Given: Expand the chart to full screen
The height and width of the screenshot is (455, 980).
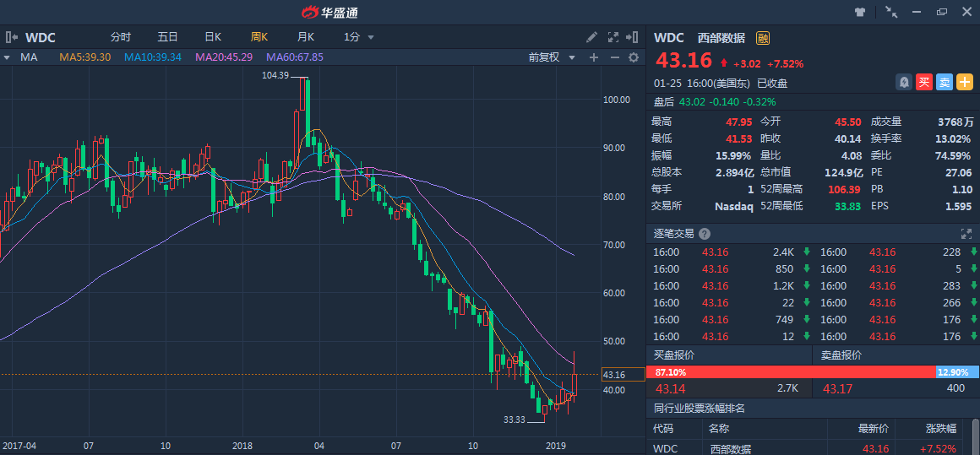Looking at the screenshot, I should pyautogui.click(x=613, y=37).
